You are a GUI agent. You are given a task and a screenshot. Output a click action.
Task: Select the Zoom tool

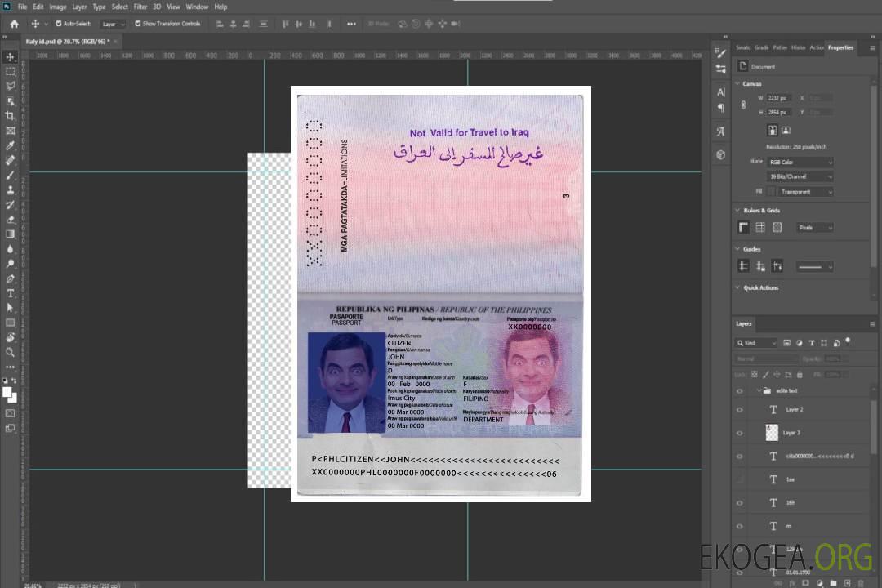pyautogui.click(x=10, y=352)
